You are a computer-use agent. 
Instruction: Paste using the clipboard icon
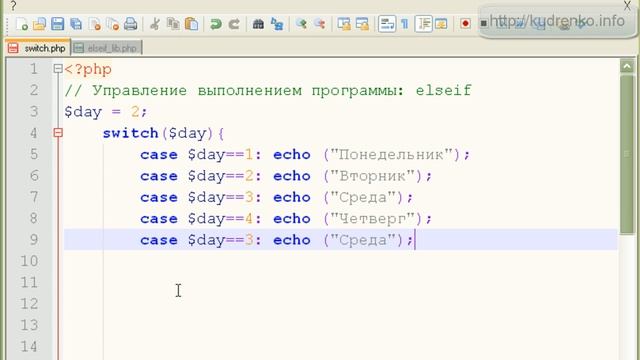click(x=191, y=24)
